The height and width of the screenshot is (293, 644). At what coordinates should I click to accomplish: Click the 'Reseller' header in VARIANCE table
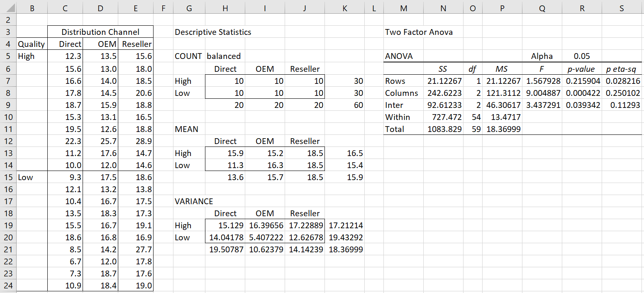(305, 213)
